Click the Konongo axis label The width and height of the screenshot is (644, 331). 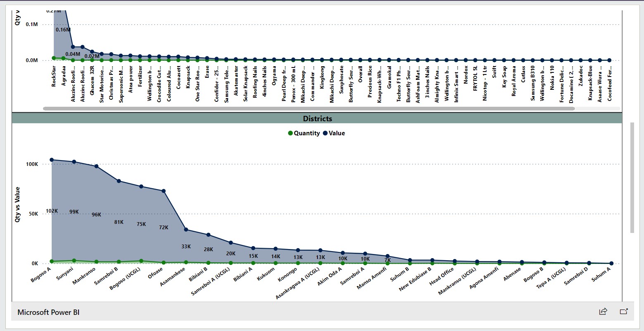click(x=288, y=274)
